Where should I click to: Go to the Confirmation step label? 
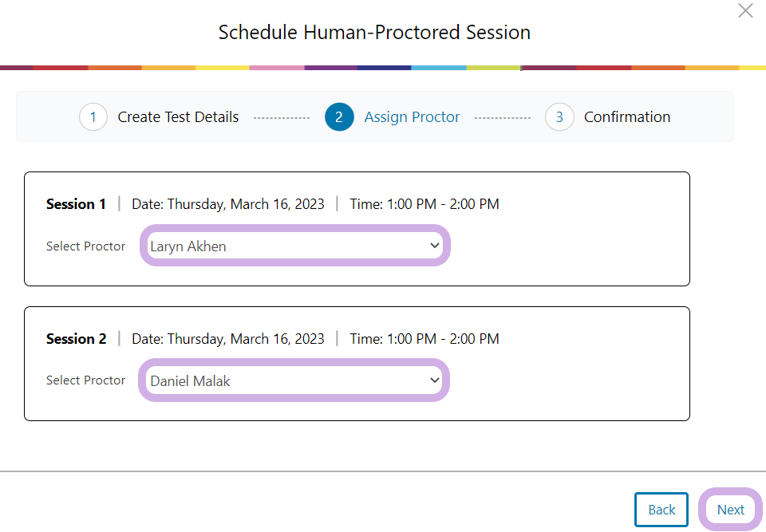(x=626, y=117)
